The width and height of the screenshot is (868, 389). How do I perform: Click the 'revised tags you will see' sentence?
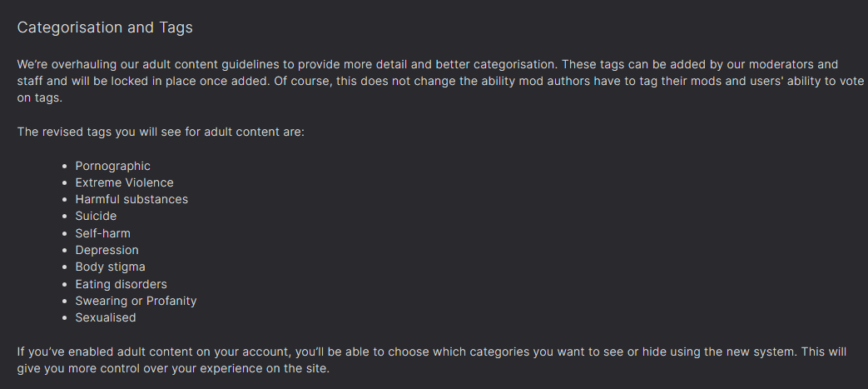click(161, 132)
